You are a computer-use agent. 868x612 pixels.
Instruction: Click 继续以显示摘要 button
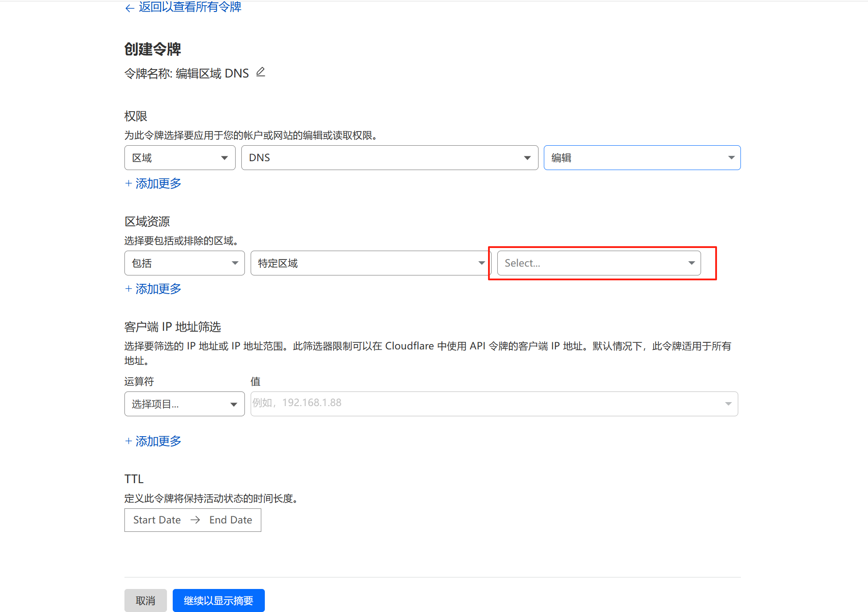219,600
